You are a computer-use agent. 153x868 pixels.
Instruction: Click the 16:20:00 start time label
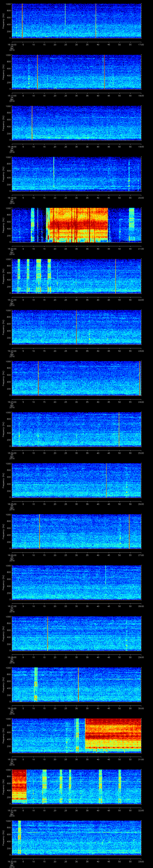12,249
